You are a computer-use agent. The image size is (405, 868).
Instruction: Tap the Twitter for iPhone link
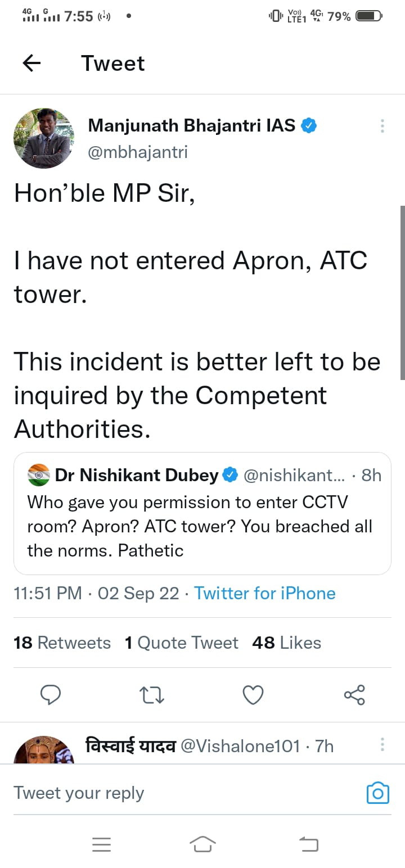(265, 593)
